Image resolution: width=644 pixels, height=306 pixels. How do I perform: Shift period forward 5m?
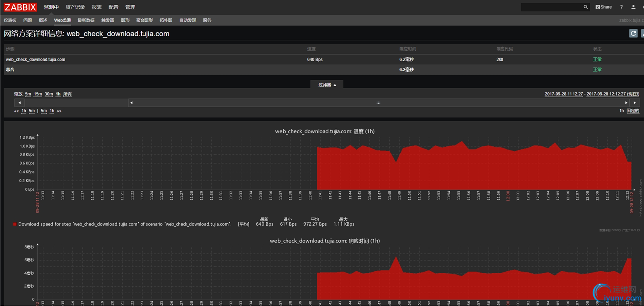tap(44, 111)
